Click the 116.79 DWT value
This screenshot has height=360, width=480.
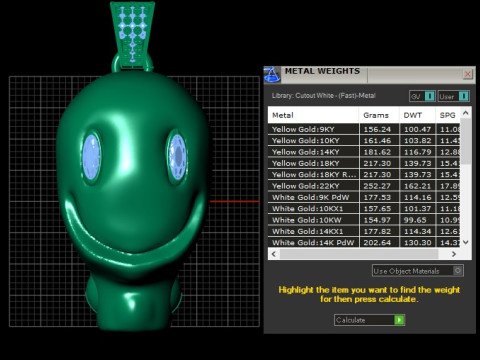click(418, 152)
